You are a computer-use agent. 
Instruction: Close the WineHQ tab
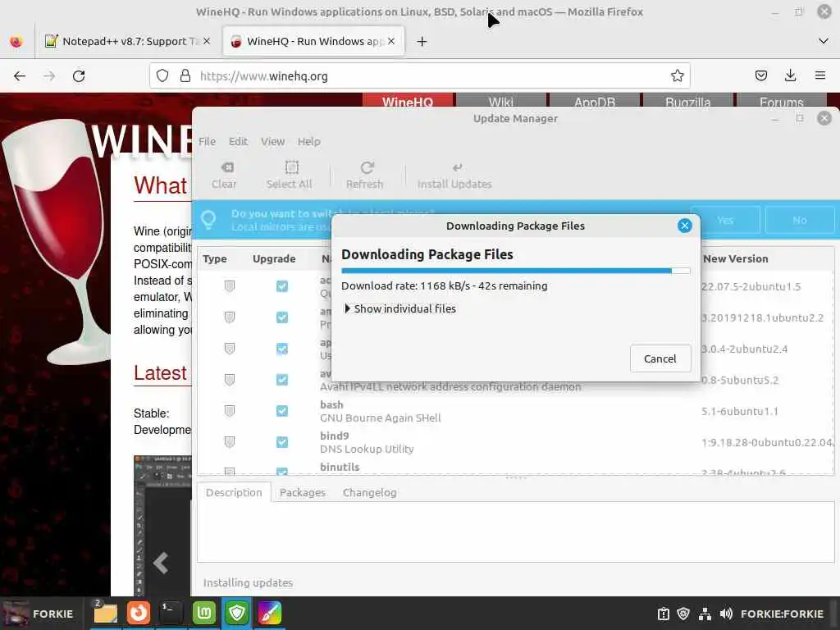(391, 41)
